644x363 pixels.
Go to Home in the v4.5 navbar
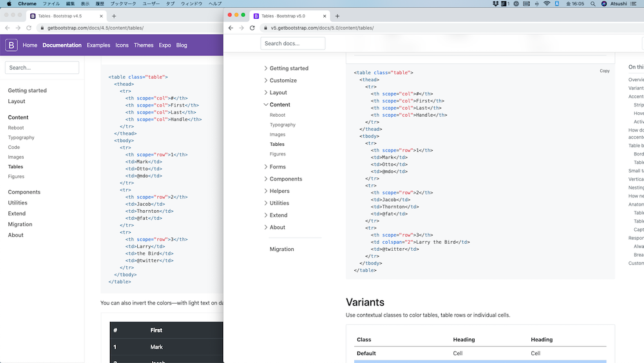30,45
